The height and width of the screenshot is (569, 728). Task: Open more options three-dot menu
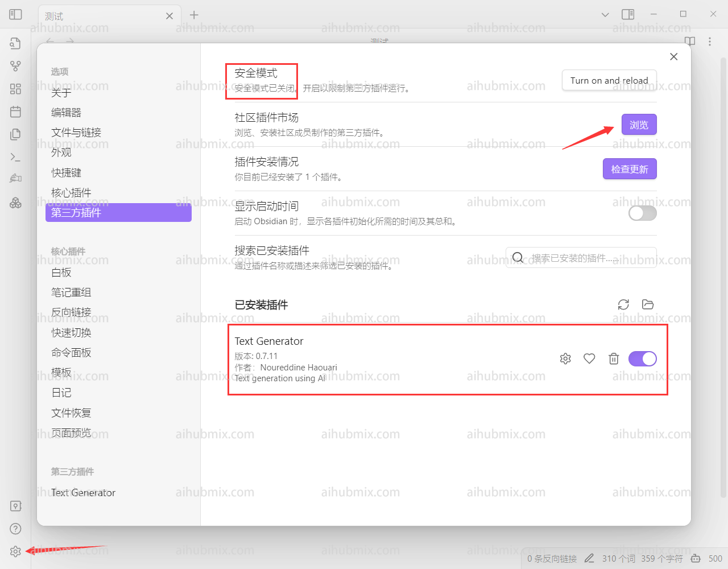click(x=709, y=42)
